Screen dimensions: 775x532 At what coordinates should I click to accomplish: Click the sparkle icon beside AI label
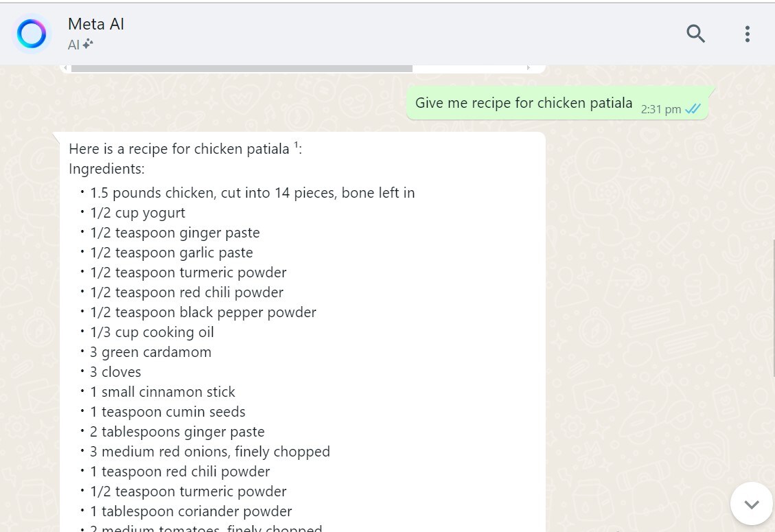click(88, 45)
